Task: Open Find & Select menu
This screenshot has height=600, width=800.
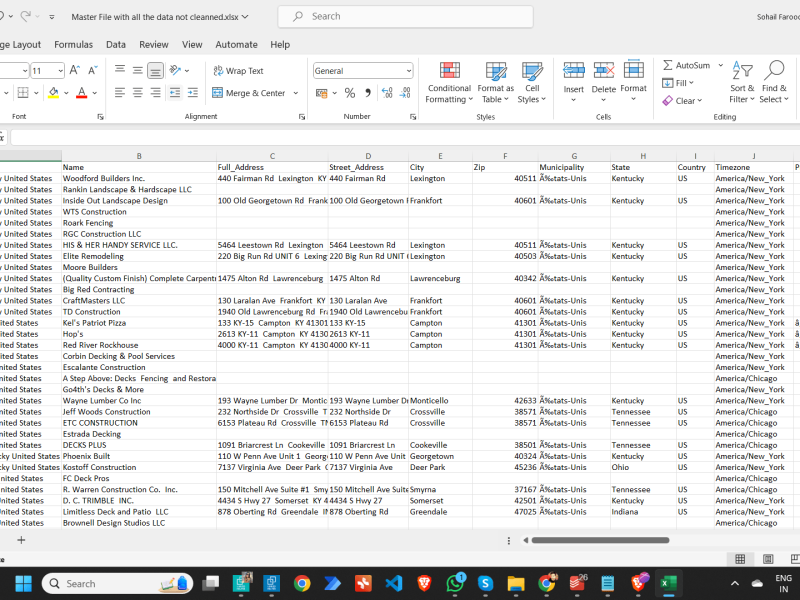Action: 774,83
